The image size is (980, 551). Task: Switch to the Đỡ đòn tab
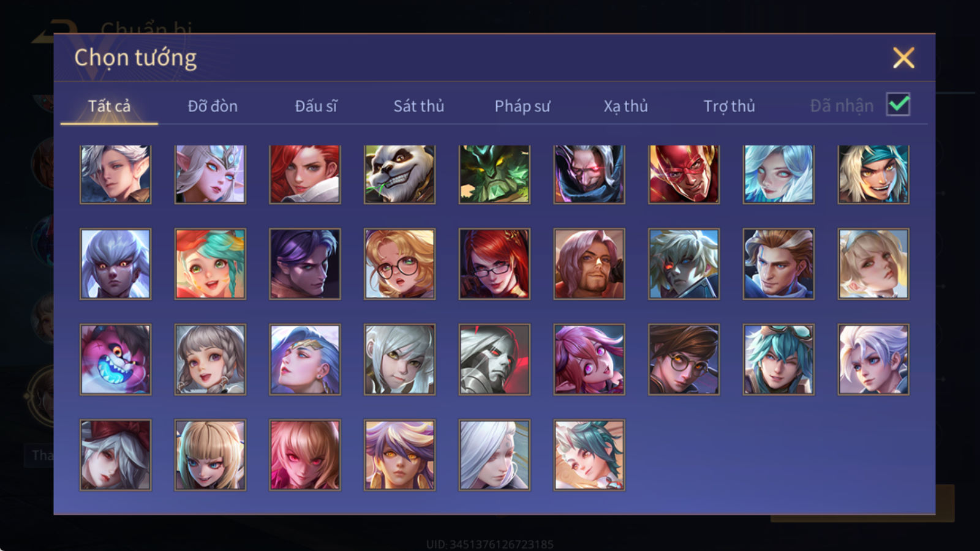point(213,106)
